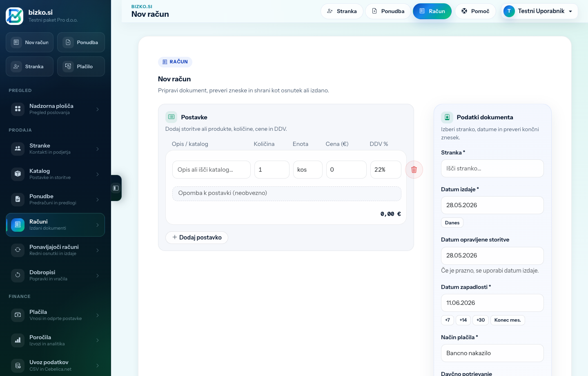Select the Račun tab in top bar
This screenshot has height=376, width=588.
point(432,11)
